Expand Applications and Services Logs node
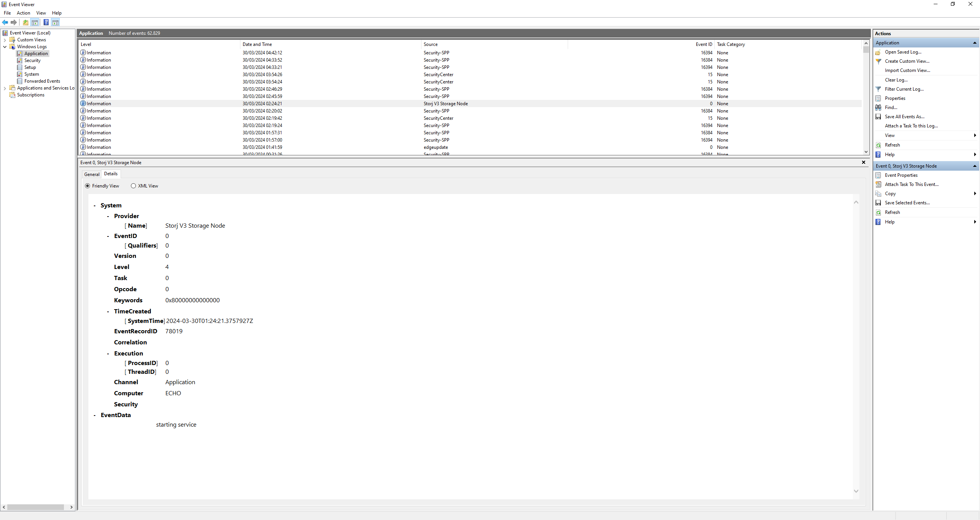The width and height of the screenshot is (980, 520). click(5, 88)
